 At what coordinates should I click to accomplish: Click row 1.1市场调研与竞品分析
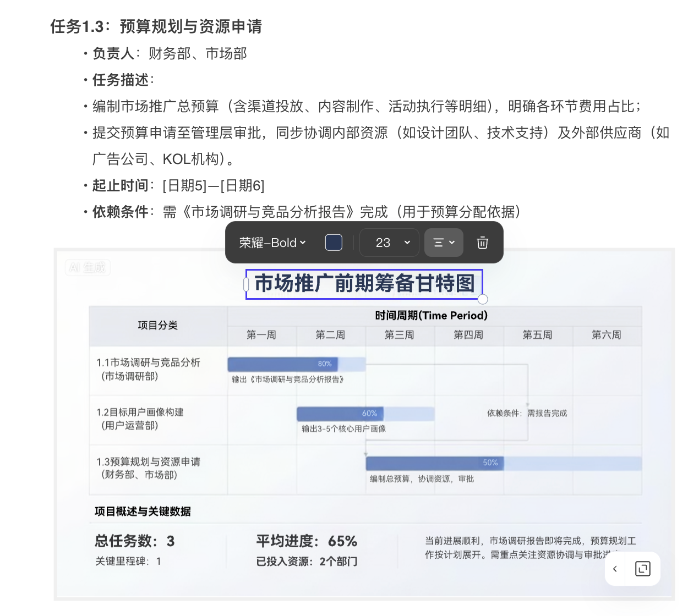click(x=148, y=369)
